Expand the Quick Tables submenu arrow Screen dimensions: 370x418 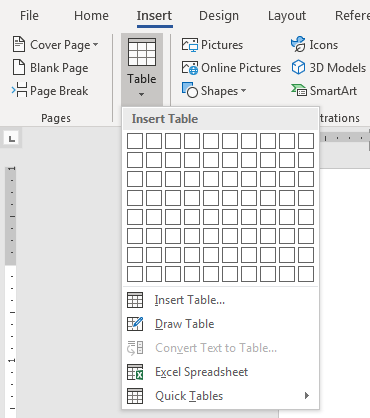coord(307,396)
